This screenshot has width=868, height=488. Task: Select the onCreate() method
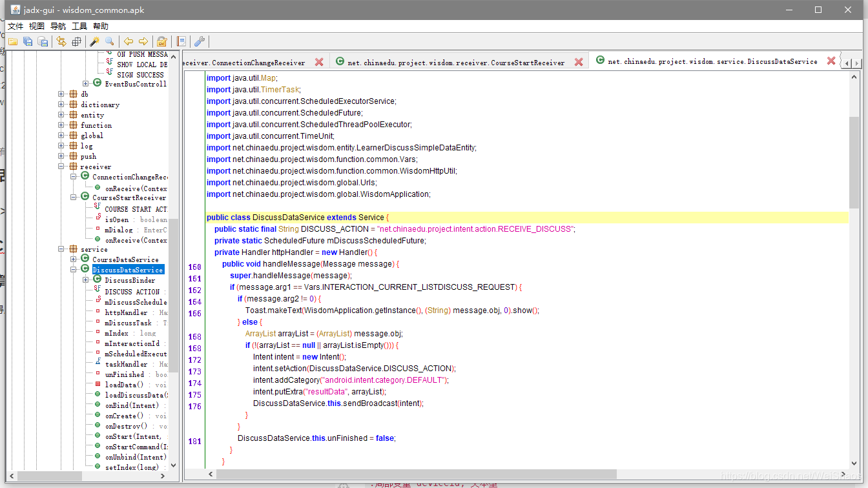pos(136,416)
